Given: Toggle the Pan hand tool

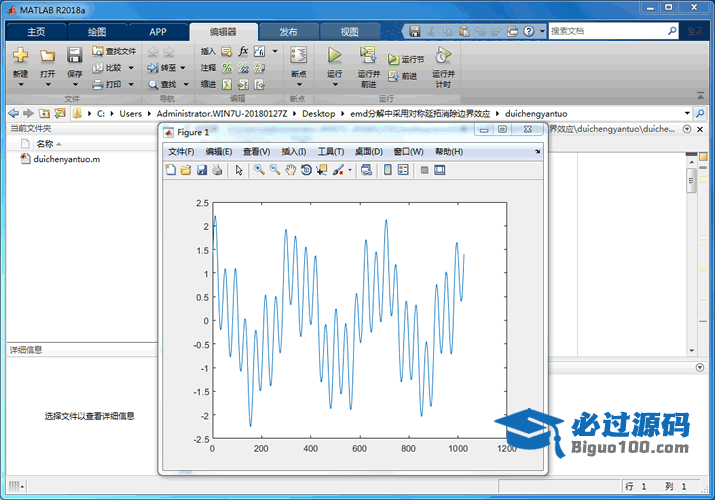Looking at the screenshot, I should tap(290, 170).
